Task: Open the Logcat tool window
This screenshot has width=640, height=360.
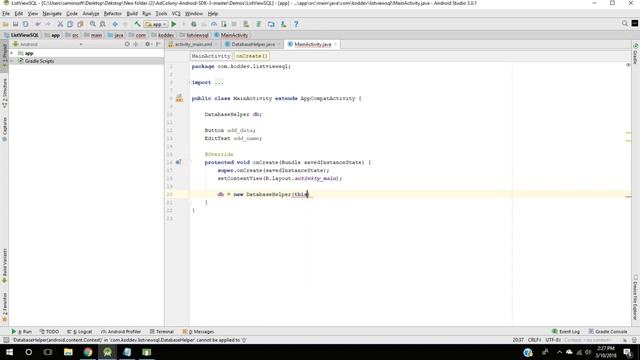Action: (x=80, y=331)
